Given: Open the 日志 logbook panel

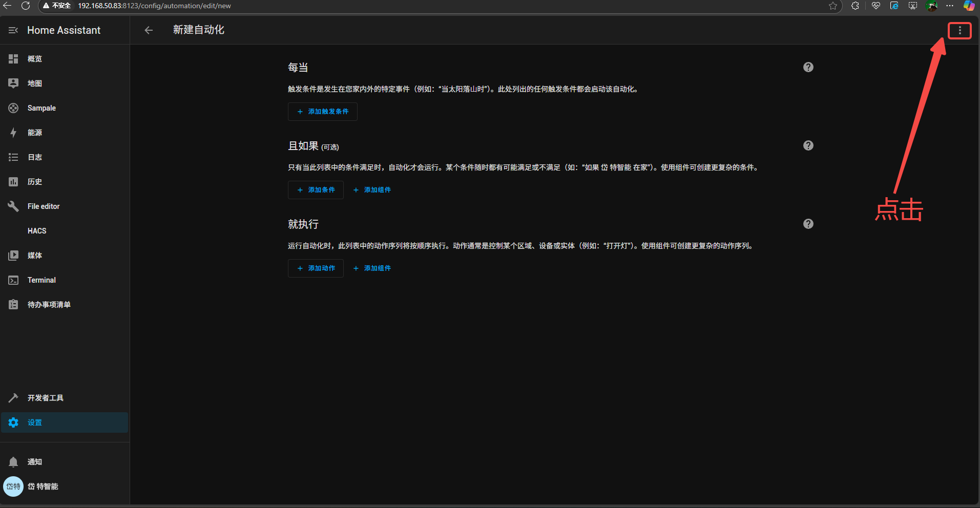Looking at the screenshot, I should tap(35, 157).
